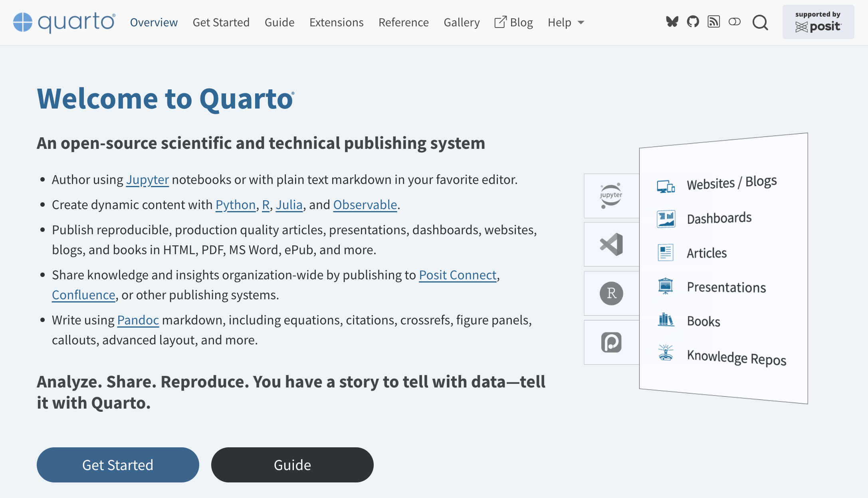The width and height of the screenshot is (868, 498).
Task: Select the Overview nav item
Action: pos(154,22)
